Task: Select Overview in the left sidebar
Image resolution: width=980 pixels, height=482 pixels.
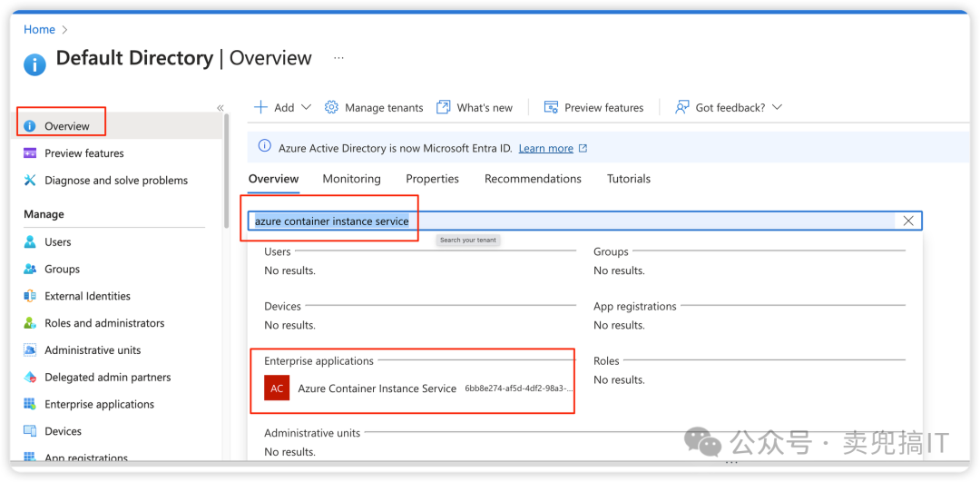Action: pos(119,126)
